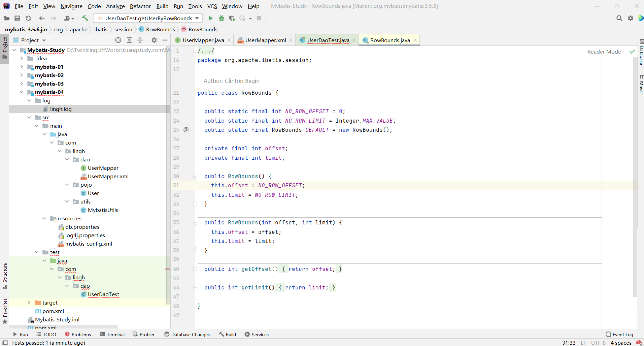The height and width of the screenshot is (346, 644).
Task: Open Project panel options gear icon
Action: (154, 40)
